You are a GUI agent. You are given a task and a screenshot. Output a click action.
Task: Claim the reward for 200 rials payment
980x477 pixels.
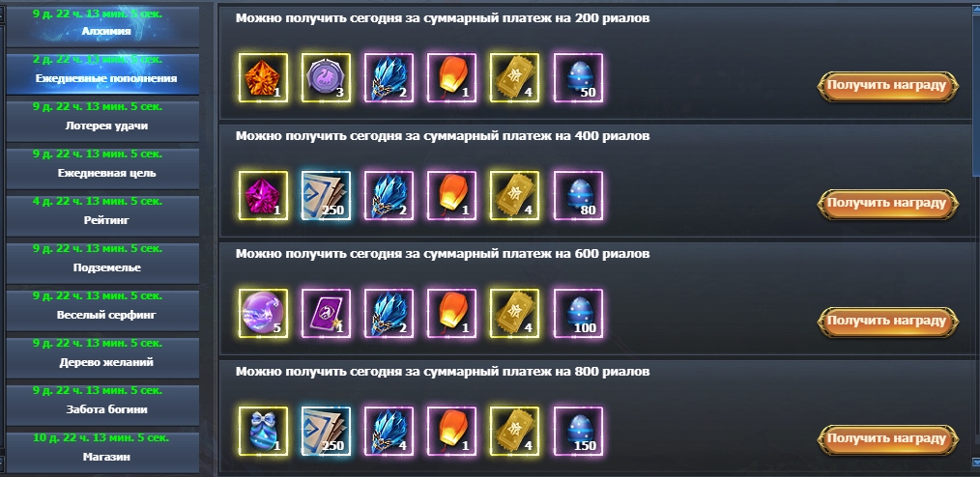pyautogui.click(x=887, y=85)
